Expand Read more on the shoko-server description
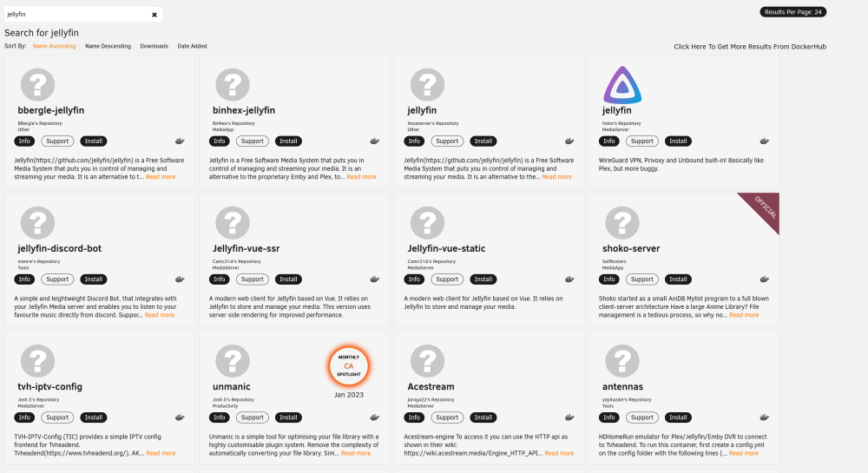The image size is (868, 473). coord(744,315)
